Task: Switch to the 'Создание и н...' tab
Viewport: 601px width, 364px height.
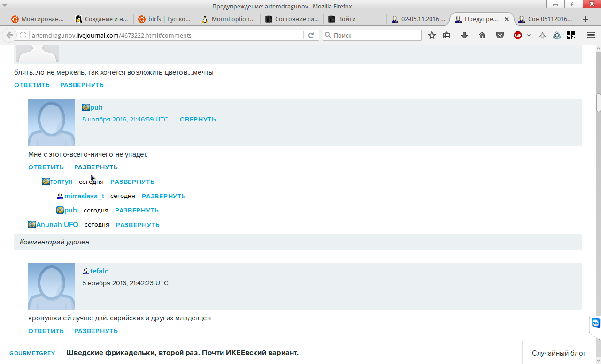Action: [102, 19]
